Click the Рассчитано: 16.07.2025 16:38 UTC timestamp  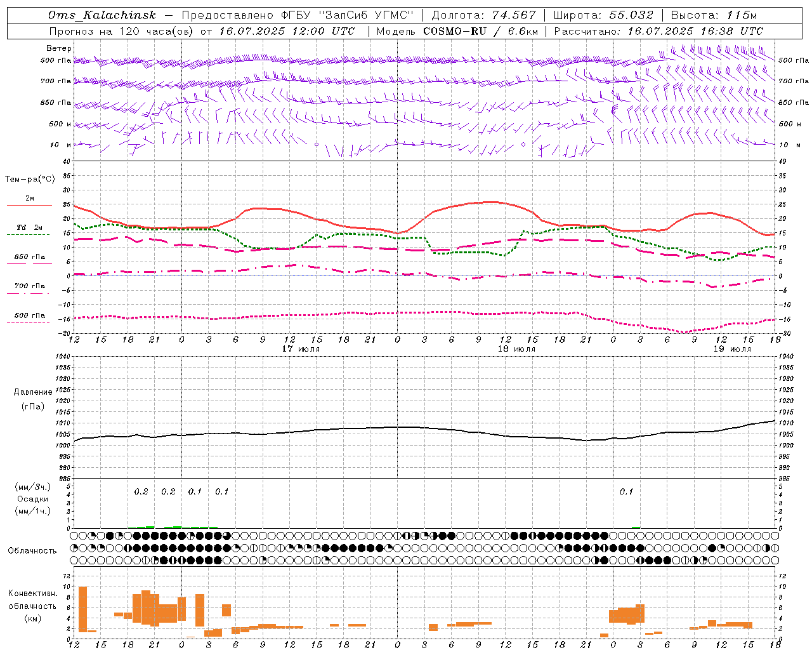[659, 31]
